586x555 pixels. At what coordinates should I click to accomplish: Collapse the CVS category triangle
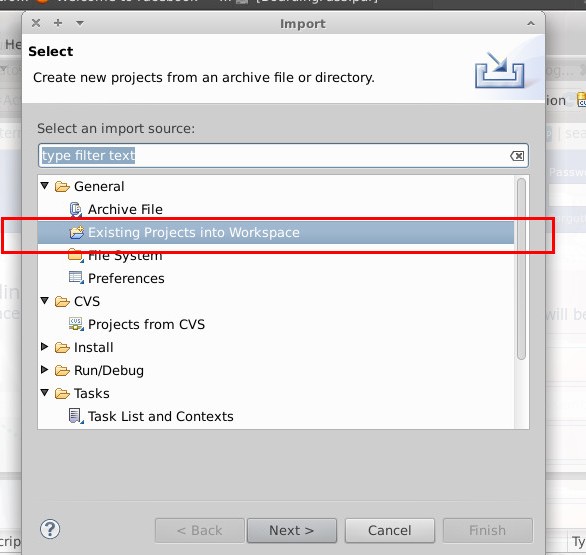tap(45, 300)
